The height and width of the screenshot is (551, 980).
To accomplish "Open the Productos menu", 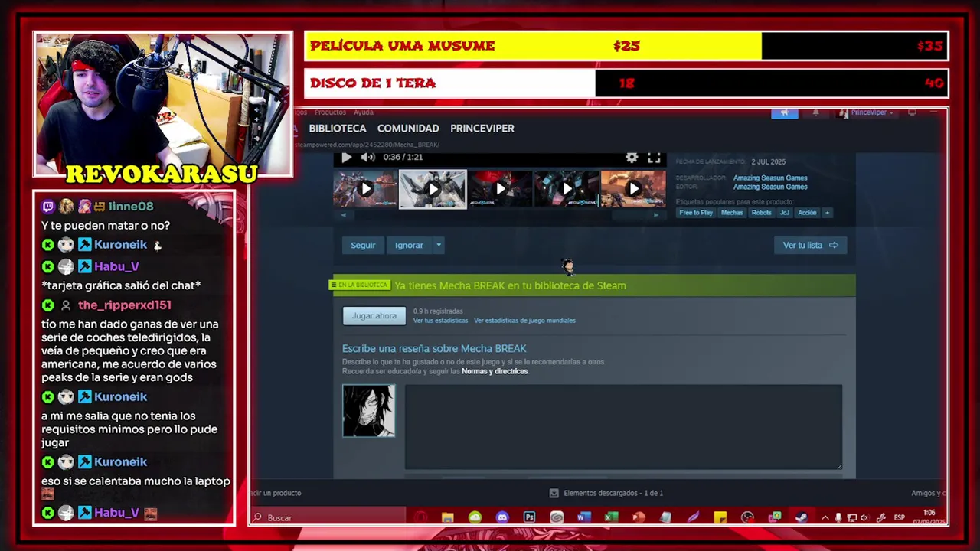I will pos(330,112).
